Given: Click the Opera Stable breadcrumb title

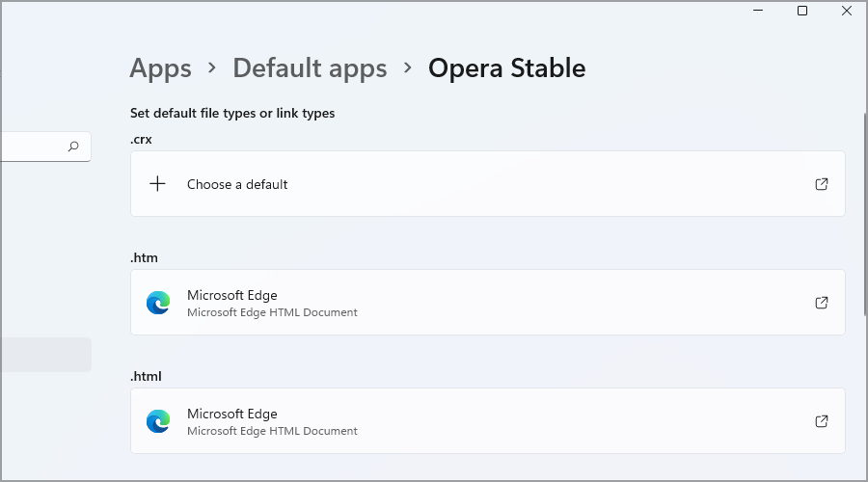Looking at the screenshot, I should click(506, 68).
